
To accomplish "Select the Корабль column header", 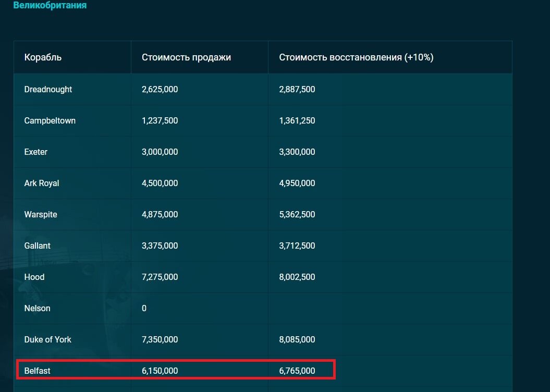I will (43, 57).
